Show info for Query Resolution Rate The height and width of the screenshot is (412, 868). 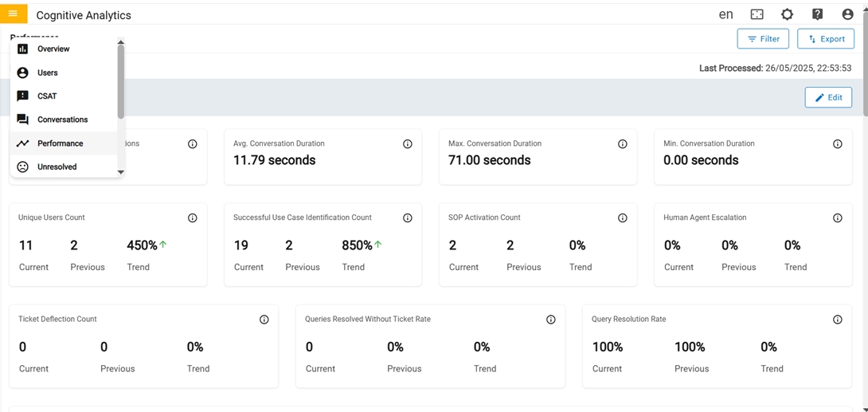point(838,320)
